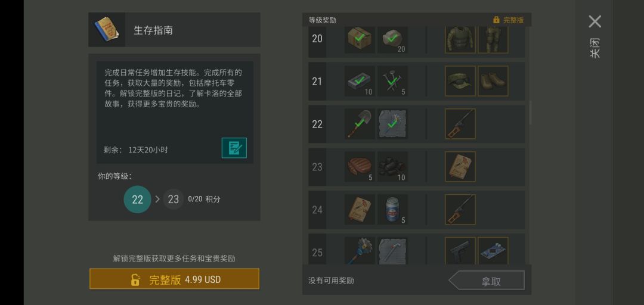
Task: Tap the 拿取 claim button
Action: (487, 281)
